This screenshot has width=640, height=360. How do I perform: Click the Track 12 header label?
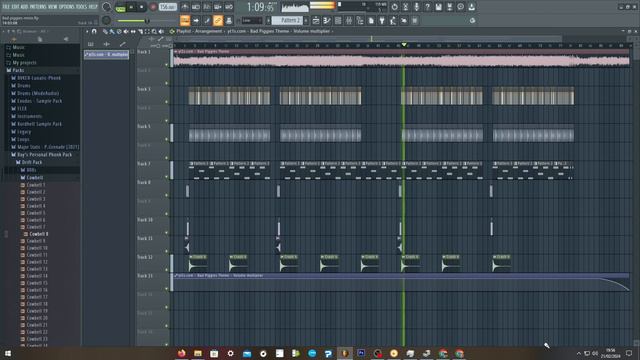(145, 257)
